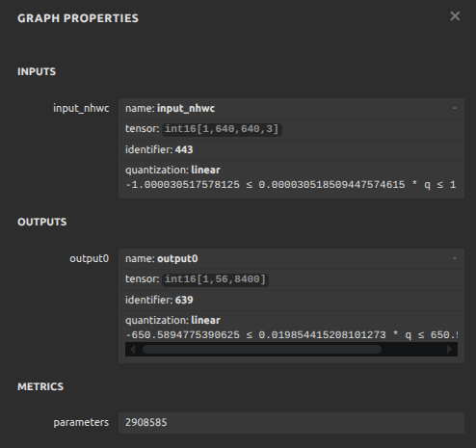476x448 pixels.
Task: Click the GRAPH PROPERTIES title
Action: tap(78, 18)
